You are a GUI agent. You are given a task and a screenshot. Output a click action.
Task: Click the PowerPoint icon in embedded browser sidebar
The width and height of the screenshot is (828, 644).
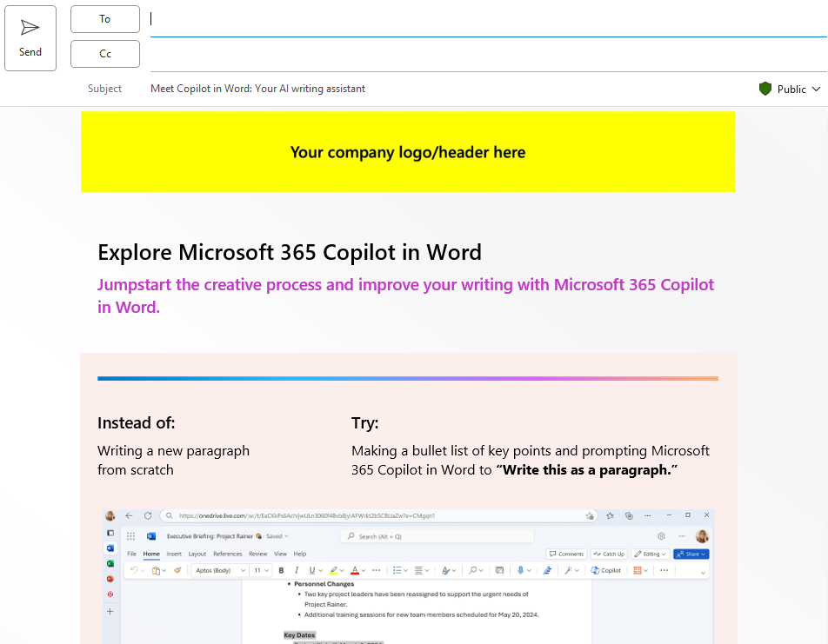pos(110,579)
